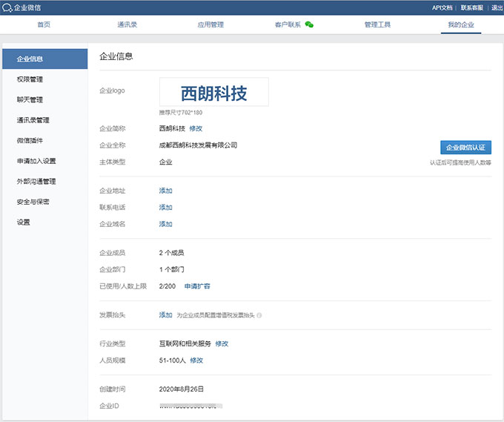
Task: Click the green WeChat icon beside 客户联系
Action: click(x=309, y=24)
